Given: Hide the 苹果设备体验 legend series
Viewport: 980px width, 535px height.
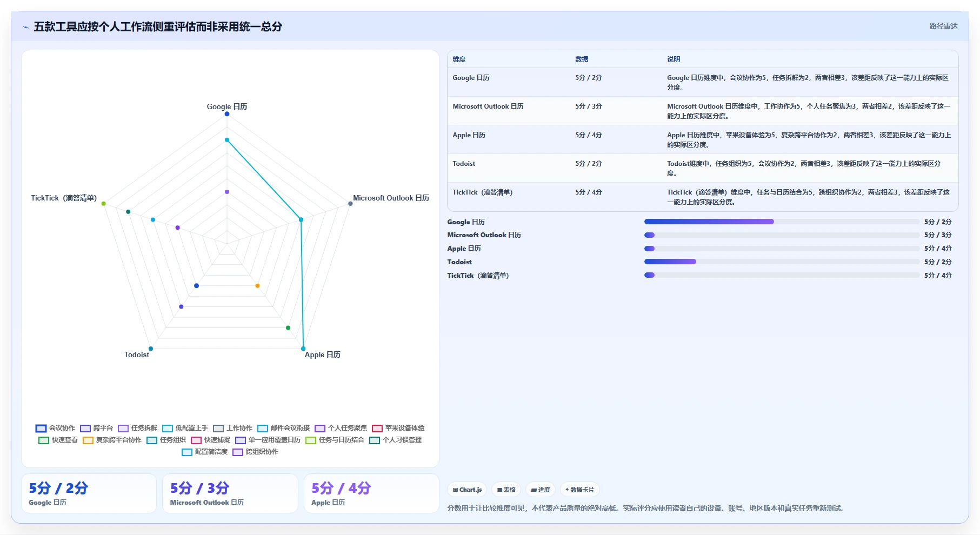Looking at the screenshot, I should click(x=398, y=428).
